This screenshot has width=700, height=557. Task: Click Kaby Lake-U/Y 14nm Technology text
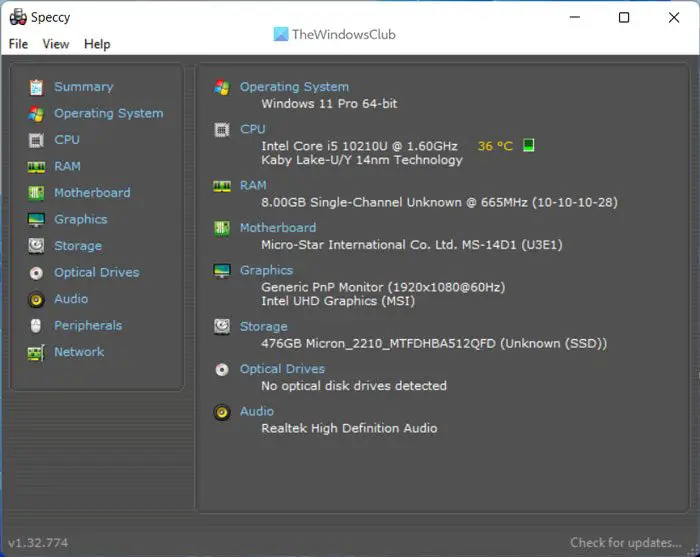(x=362, y=160)
